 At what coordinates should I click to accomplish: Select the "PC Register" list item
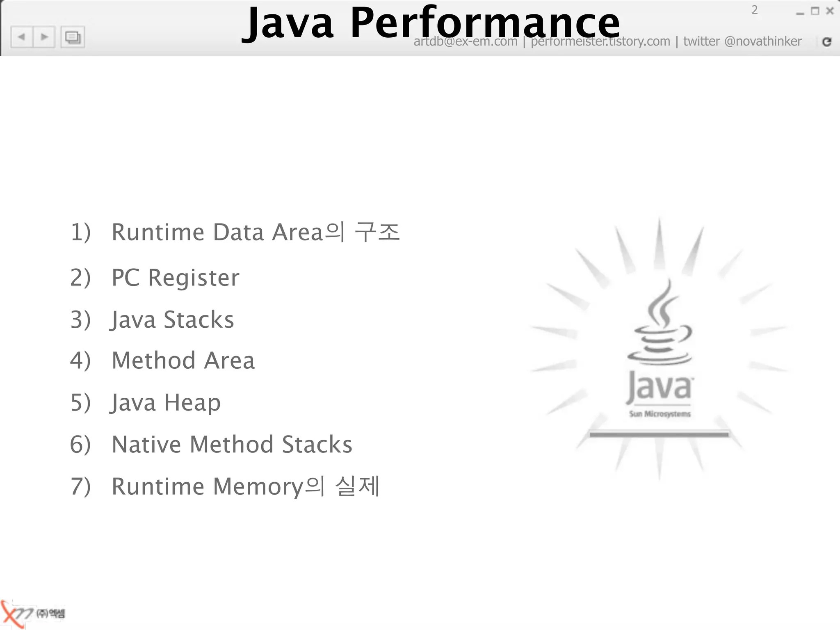(x=175, y=278)
